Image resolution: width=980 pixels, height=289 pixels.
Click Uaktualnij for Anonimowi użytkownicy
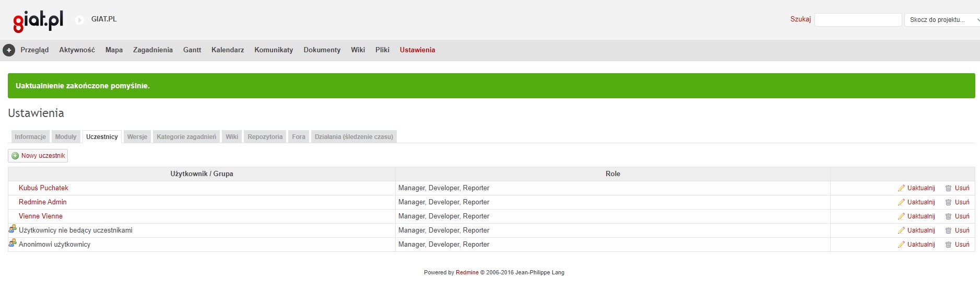[x=921, y=245]
